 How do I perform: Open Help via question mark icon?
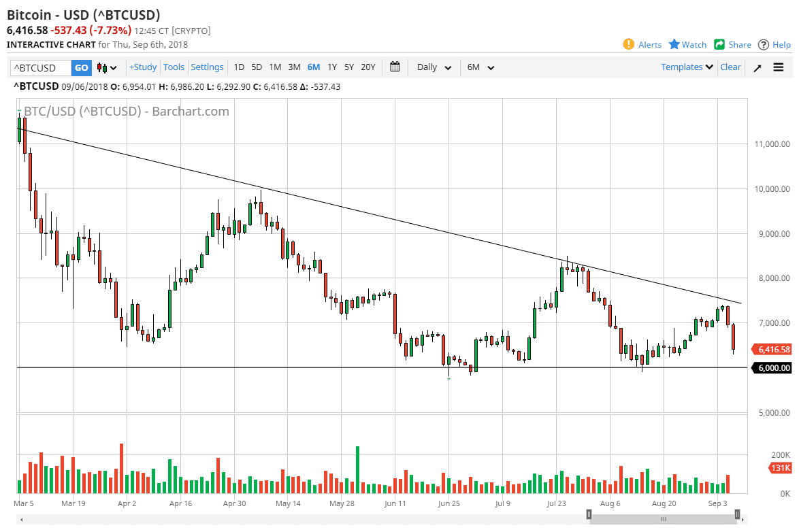(x=764, y=44)
